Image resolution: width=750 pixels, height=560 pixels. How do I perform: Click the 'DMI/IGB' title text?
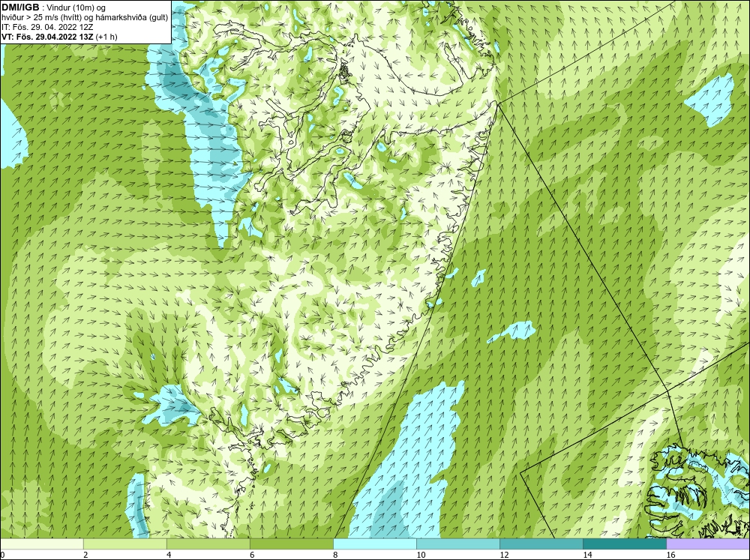click(20, 7)
